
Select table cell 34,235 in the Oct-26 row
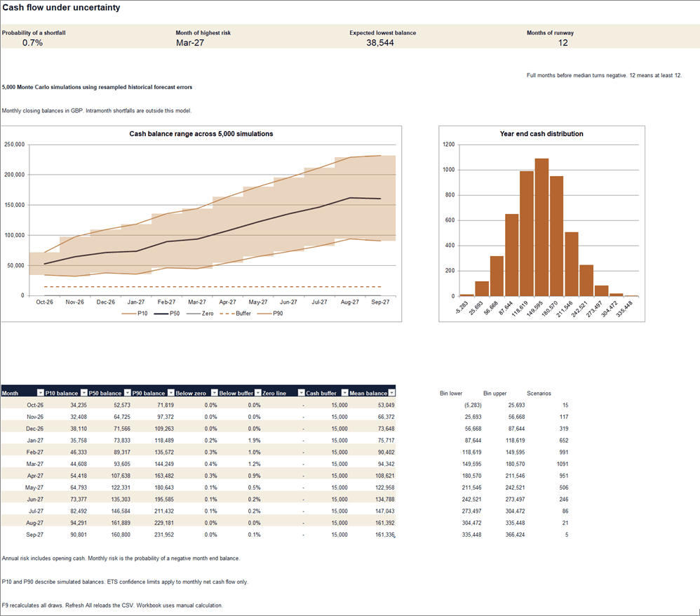(x=79, y=405)
